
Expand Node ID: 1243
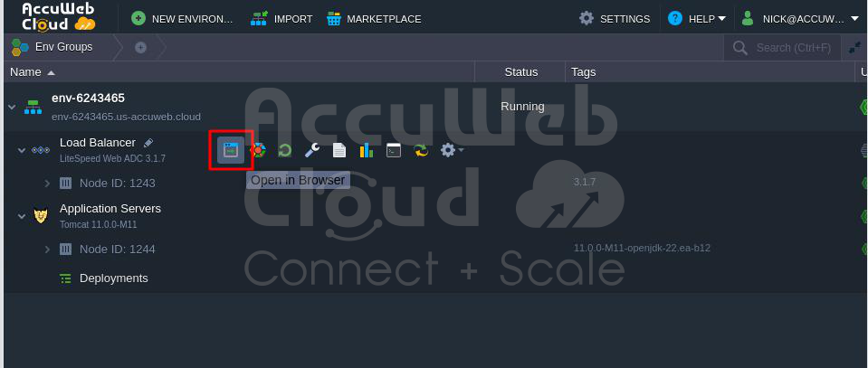47,183
